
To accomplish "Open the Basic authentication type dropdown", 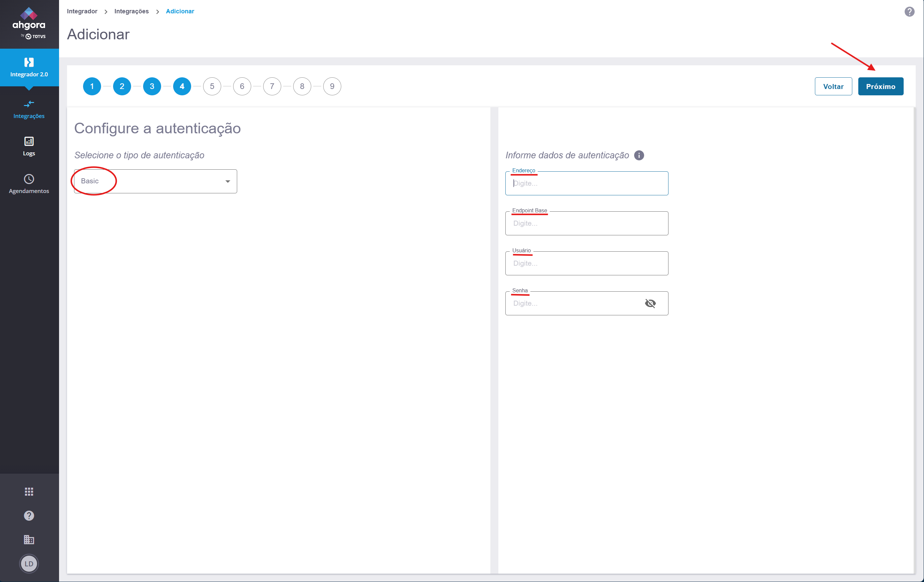I will (155, 181).
